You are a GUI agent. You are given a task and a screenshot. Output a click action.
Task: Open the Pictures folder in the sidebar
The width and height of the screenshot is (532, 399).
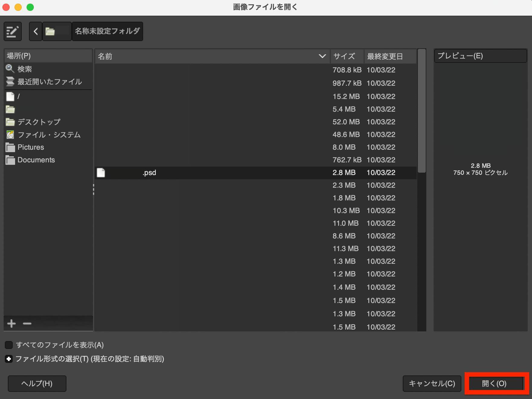[31, 147]
